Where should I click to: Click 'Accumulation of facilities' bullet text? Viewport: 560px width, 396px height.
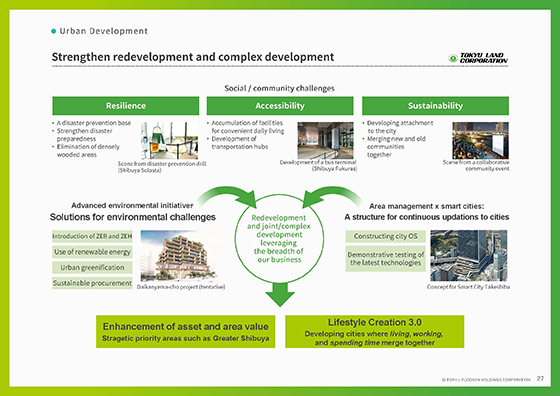pyautogui.click(x=248, y=127)
